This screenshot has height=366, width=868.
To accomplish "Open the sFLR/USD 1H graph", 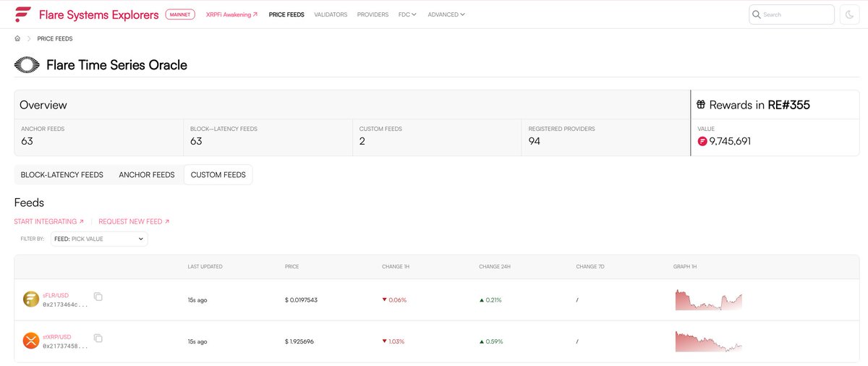I will tap(709, 299).
